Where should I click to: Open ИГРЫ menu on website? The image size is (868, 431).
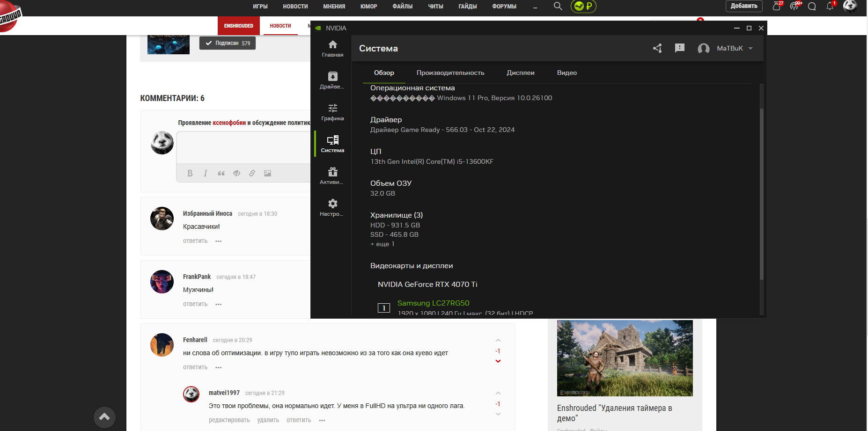click(x=260, y=6)
